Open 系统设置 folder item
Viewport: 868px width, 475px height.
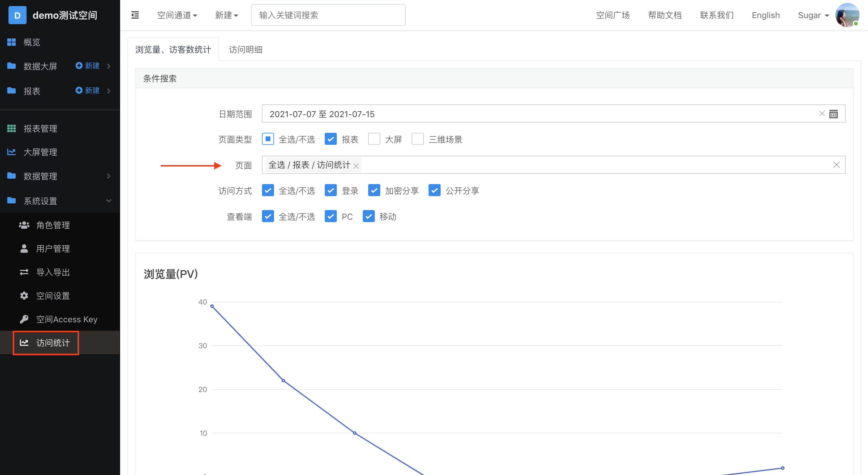[x=40, y=201]
